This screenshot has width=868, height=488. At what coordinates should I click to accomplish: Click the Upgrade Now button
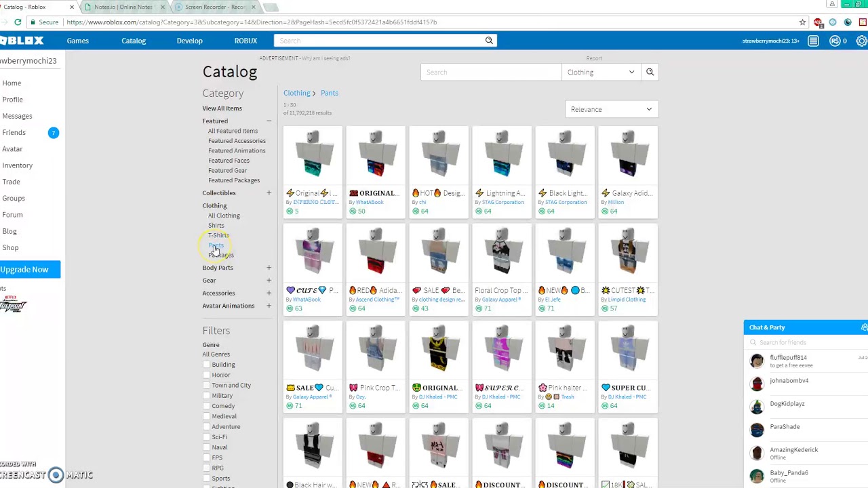pos(30,270)
